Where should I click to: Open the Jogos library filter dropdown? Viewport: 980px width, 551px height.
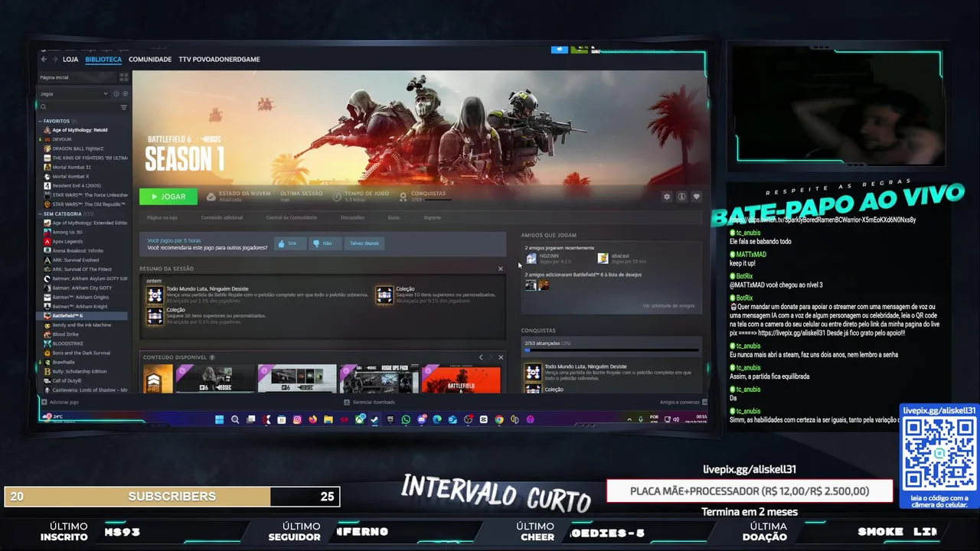pyautogui.click(x=73, y=93)
